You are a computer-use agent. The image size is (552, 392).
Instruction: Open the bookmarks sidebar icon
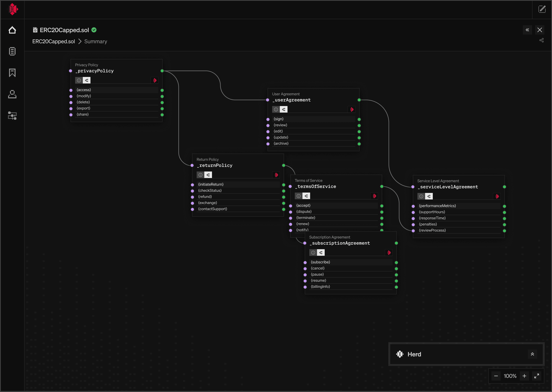coord(12,73)
